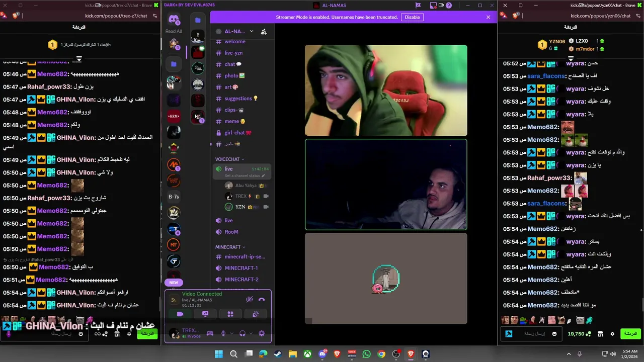Open Xbox app from the taskbar
The height and width of the screenshot is (362, 644).
pos(307,354)
